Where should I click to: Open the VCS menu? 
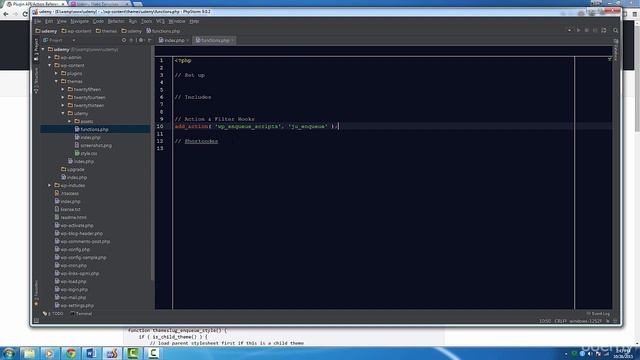(160, 21)
